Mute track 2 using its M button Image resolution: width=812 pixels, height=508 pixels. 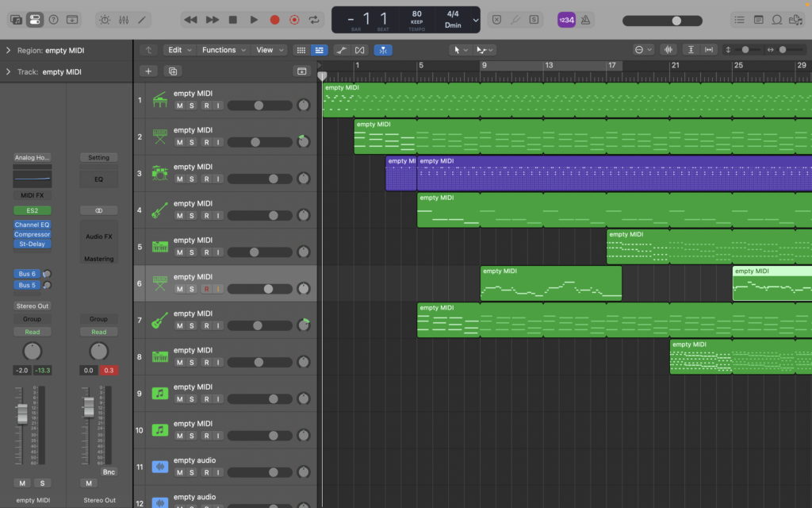point(180,142)
